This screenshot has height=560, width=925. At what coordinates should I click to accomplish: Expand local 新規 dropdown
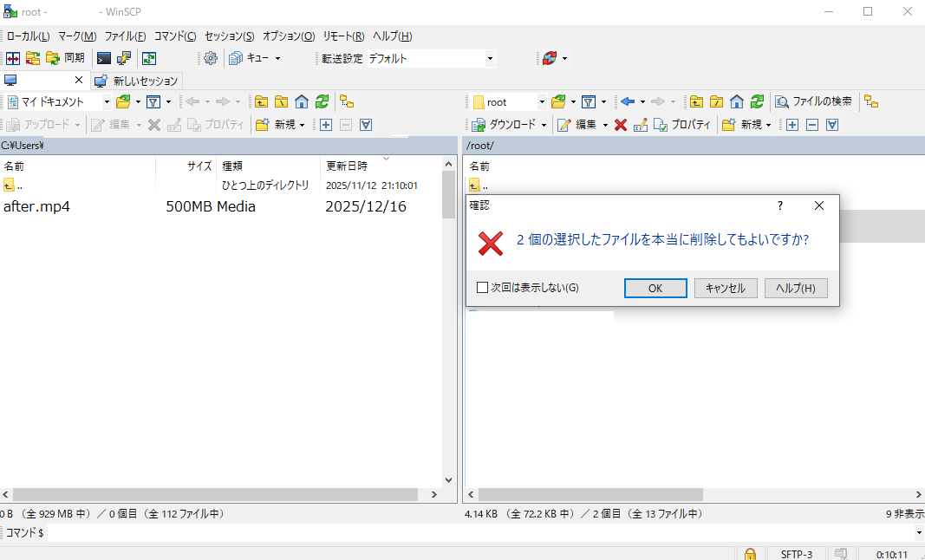(x=302, y=125)
